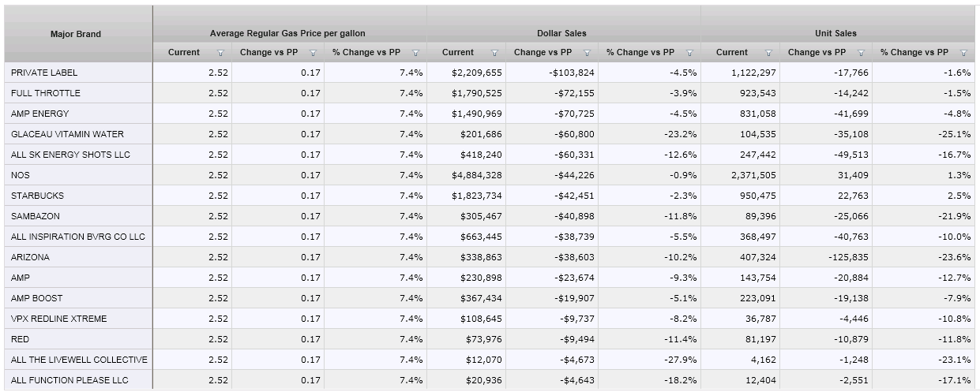Open filter for Dollar Sales % Change vs PP
The height and width of the screenshot is (392, 980).
pos(689,53)
